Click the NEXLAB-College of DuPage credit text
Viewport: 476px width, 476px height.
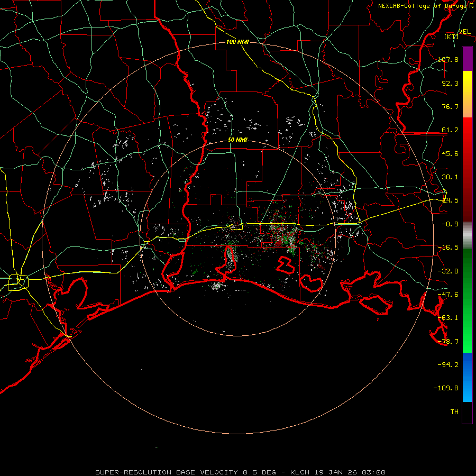426,6
